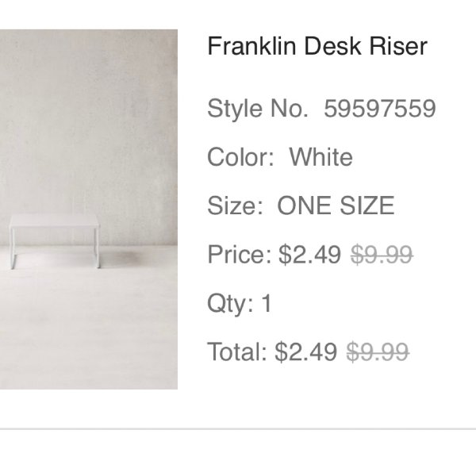Click the Qty: 1 text

[x=240, y=303]
